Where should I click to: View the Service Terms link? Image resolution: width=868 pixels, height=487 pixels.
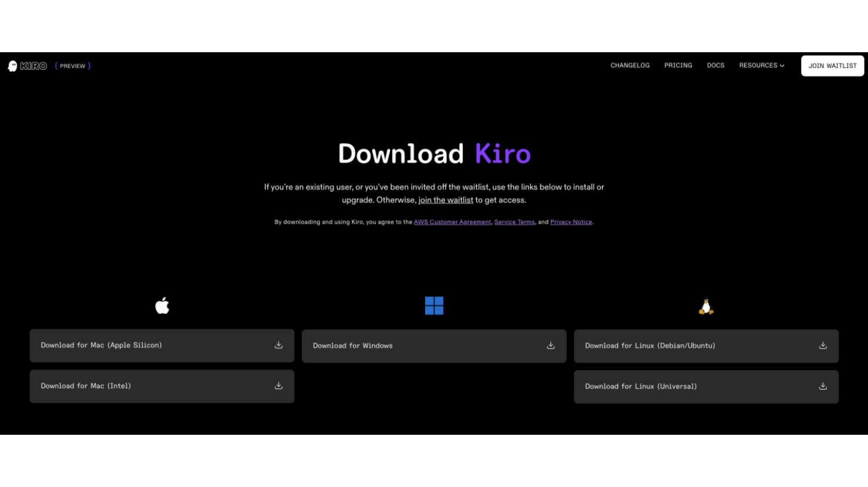(514, 222)
